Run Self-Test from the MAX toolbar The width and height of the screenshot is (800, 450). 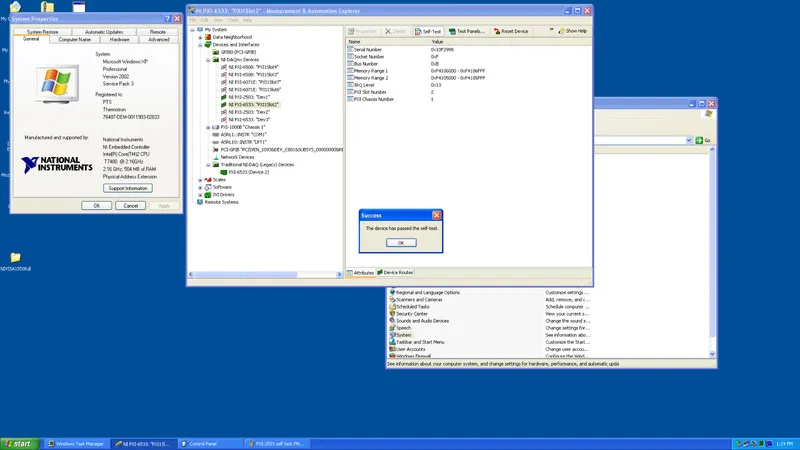pyautogui.click(x=428, y=31)
